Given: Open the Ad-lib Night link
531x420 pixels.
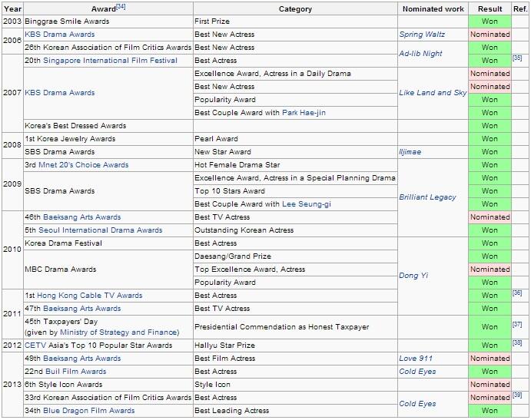Looking at the screenshot, I should point(420,54).
